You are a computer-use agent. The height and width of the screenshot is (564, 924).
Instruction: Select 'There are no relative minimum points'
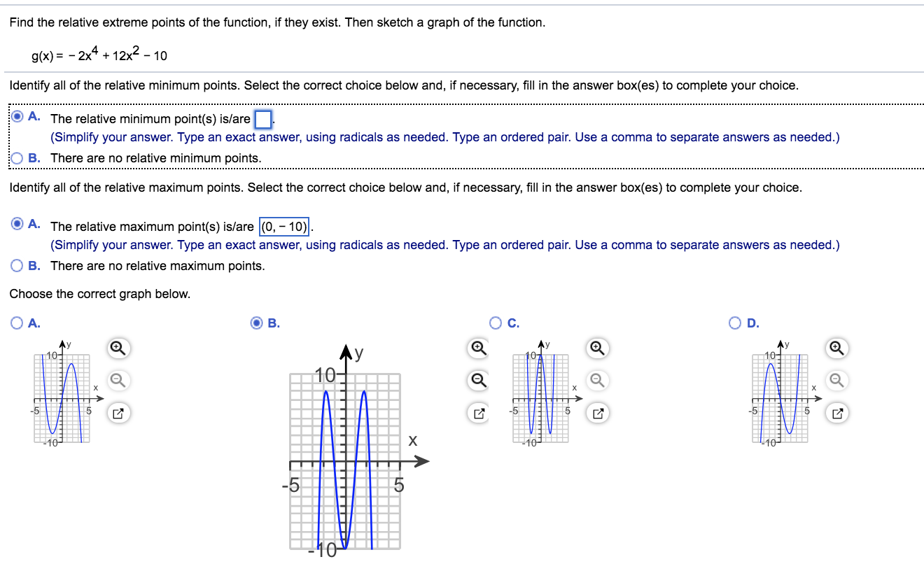coord(15,157)
